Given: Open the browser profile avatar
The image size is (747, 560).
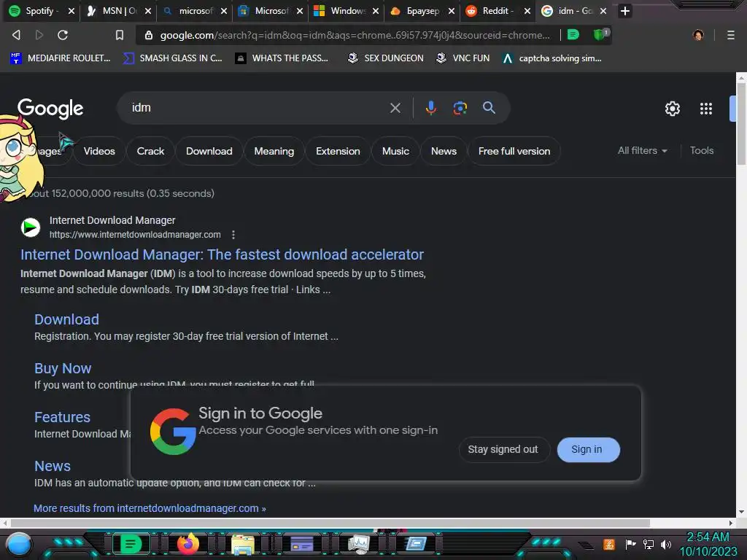Looking at the screenshot, I should coord(698,35).
